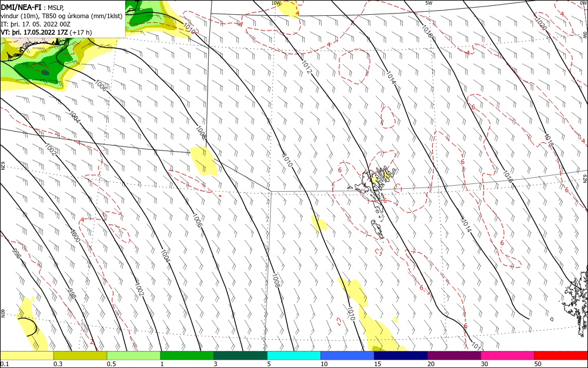This screenshot has width=588, height=368.
Task: Click the "0.1" legend value
Action: [5, 364]
